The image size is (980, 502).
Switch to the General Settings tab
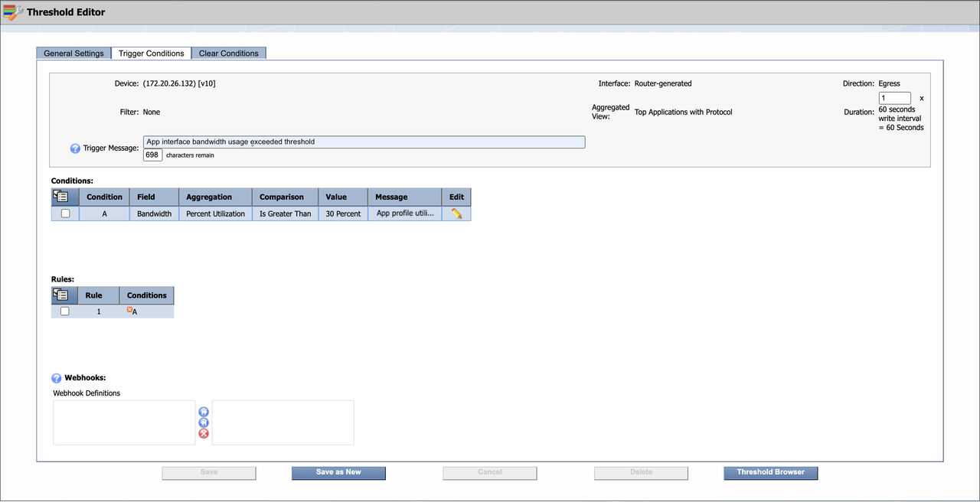(x=73, y=54)
